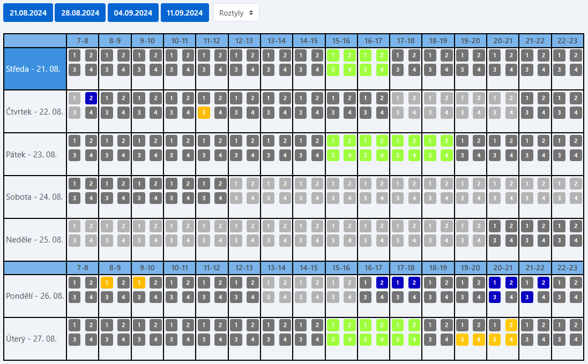Click orange court 3 on Čtvrtek 11-12

click(204, 112)
